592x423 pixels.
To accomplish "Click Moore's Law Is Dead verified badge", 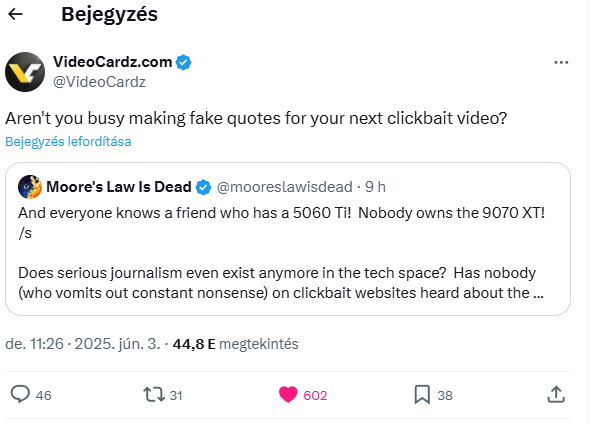I will coord(204,187).
